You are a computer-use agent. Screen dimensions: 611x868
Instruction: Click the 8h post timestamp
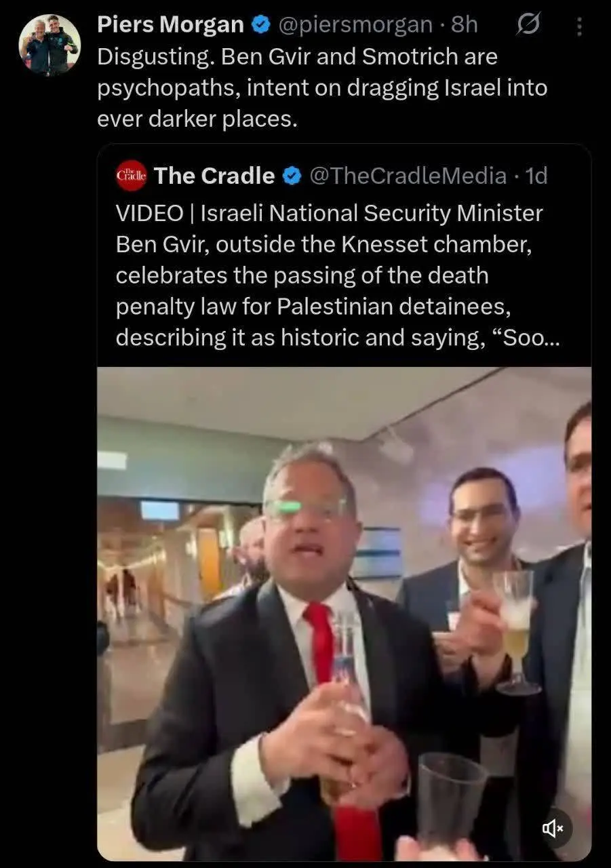pos(465,25)
